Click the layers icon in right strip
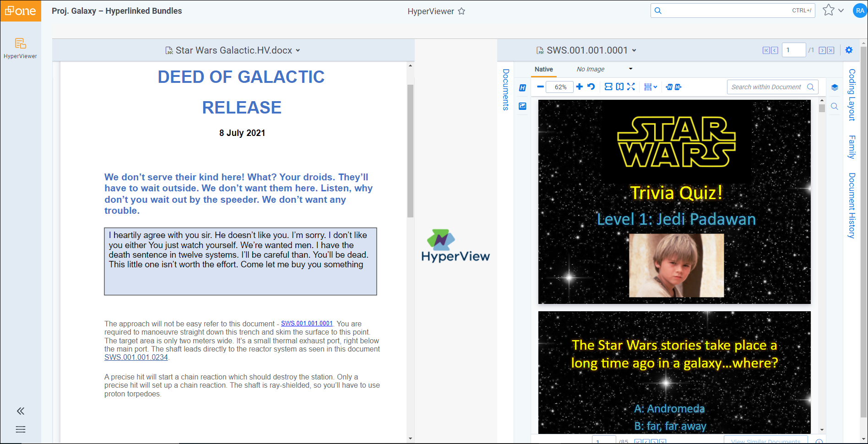The width and height of the screenshot is (868, 444). 835,87
